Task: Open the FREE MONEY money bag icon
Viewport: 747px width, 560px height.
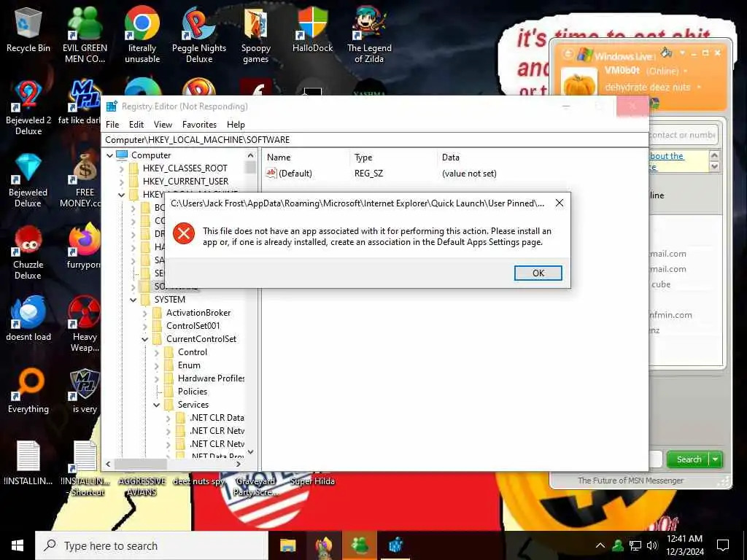Action: coord(84,180)
